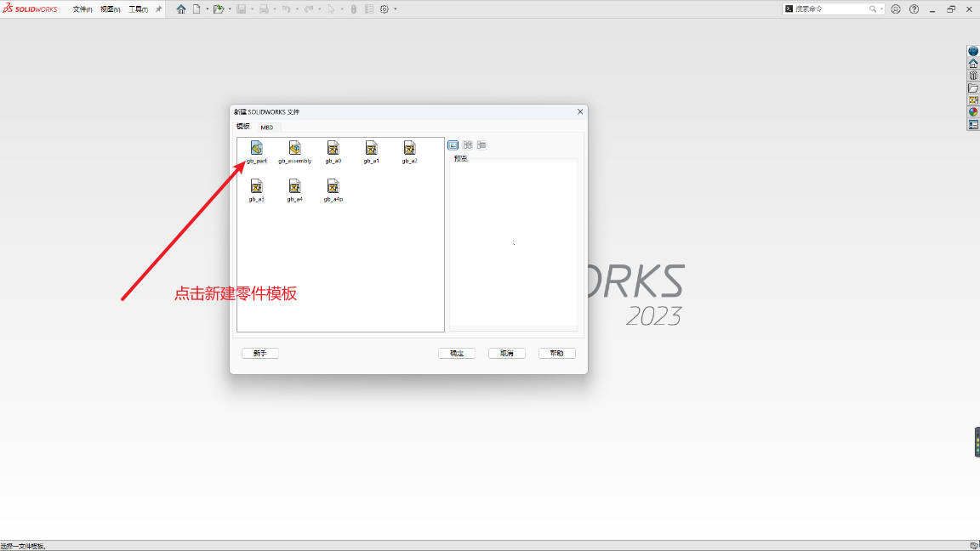The image size is (980, 551).
Task: Click the Redo toolbar icon
Action: coord(308,9)
